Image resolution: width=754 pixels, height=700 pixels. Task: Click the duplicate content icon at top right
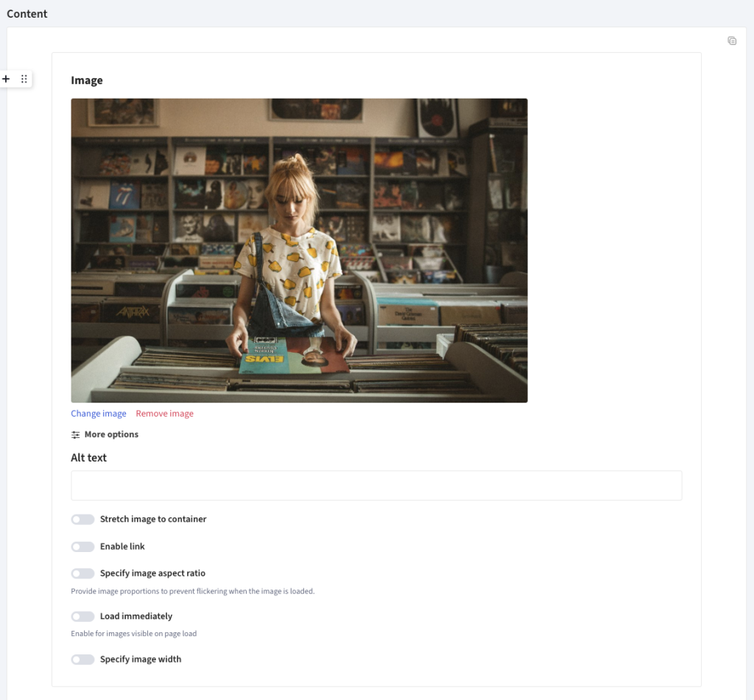[x=732, y=41]
